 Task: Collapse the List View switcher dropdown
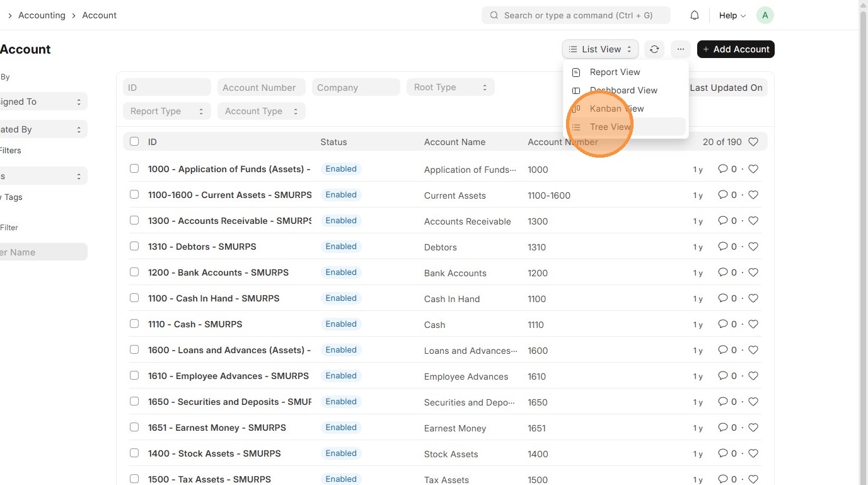click(600, 49)
